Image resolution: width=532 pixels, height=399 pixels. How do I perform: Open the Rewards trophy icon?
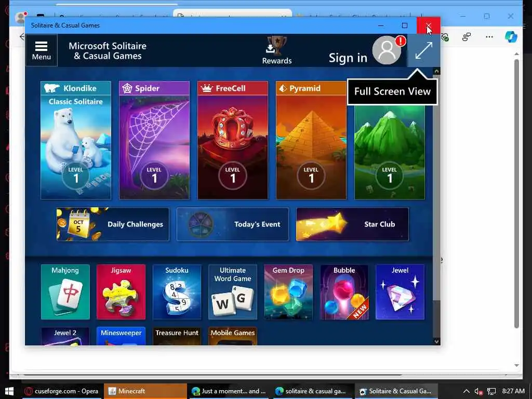pyautogui.click(x=277, y=50)
